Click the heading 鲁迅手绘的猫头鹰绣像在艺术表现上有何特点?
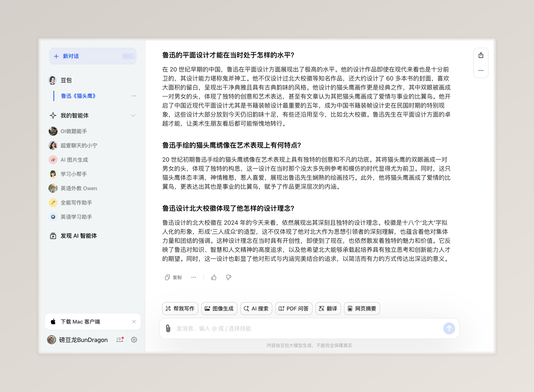The image size is (534, 392). coord(232,145)
